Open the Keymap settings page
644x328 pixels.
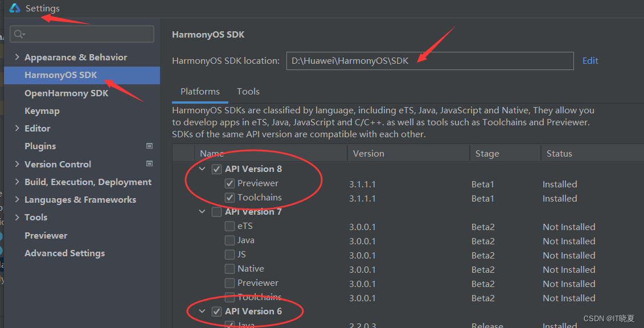[x=42, y=111]
